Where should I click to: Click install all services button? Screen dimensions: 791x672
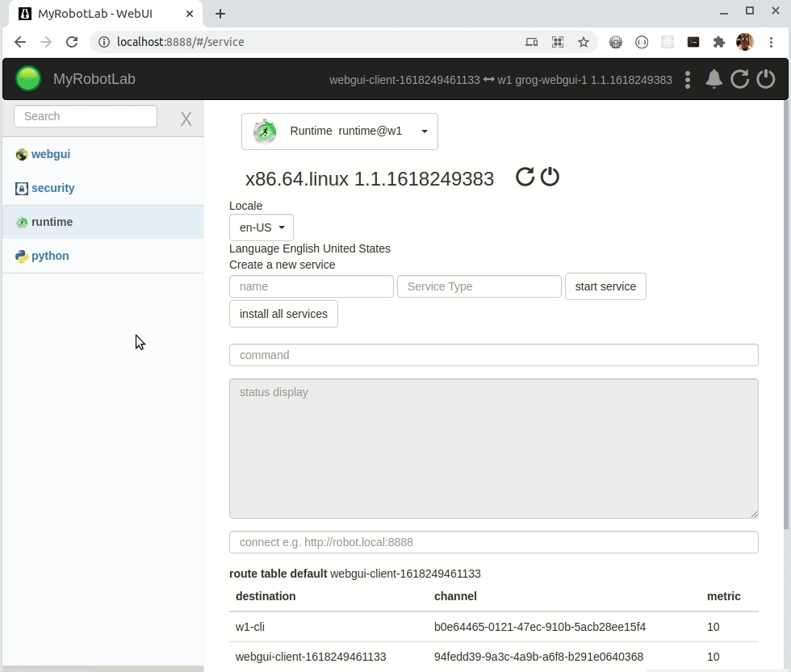(x=283, y=314)
